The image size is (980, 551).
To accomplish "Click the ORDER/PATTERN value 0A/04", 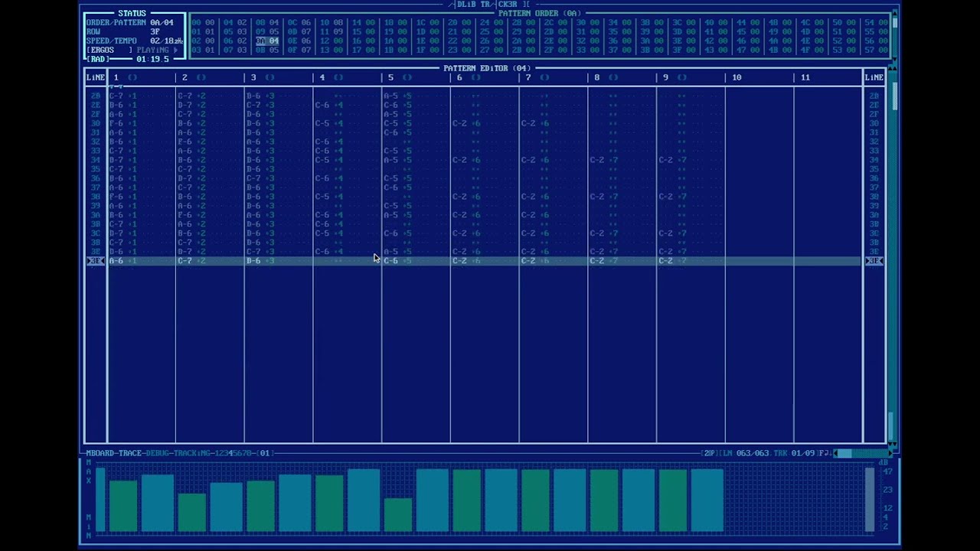I will coord(162,22).
